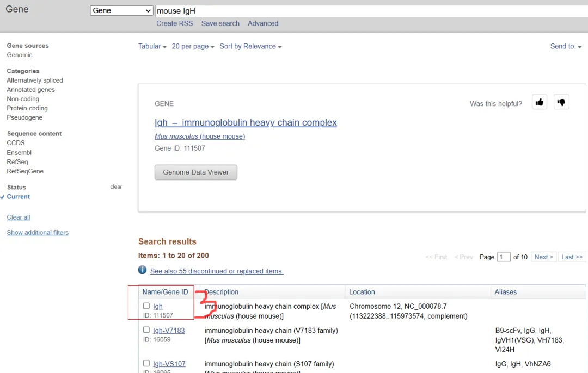The width and height of the screenshot is (588, 373).
Task: Click the Description column header
Action: [x=222, y=292]
